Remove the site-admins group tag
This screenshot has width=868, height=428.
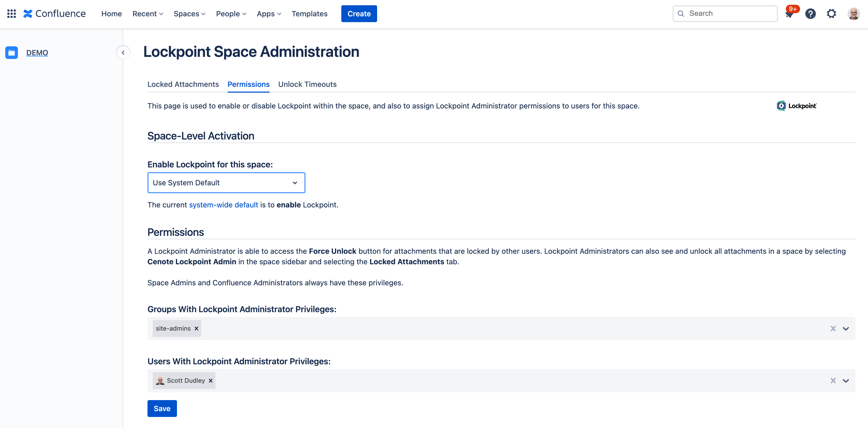pos(196,328)
